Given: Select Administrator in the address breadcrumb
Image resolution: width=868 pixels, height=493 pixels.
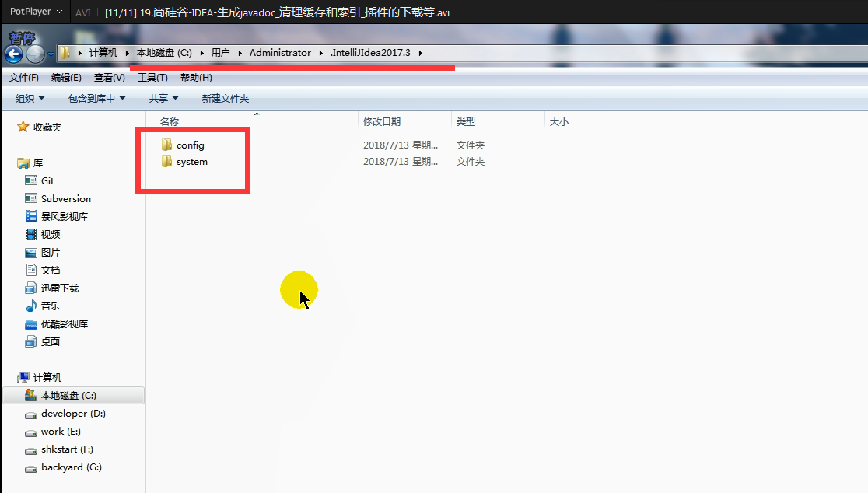Looking at the screenshot, I should pos(280,53).
